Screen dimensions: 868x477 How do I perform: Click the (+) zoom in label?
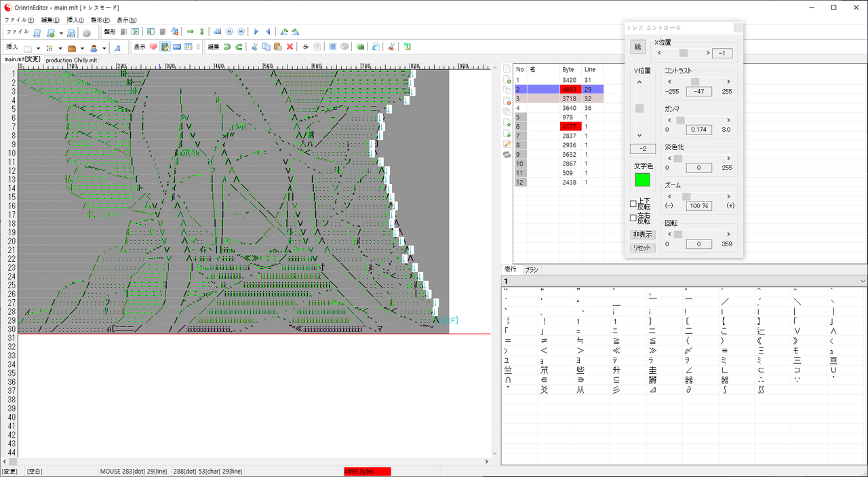(x=730, y=206)
